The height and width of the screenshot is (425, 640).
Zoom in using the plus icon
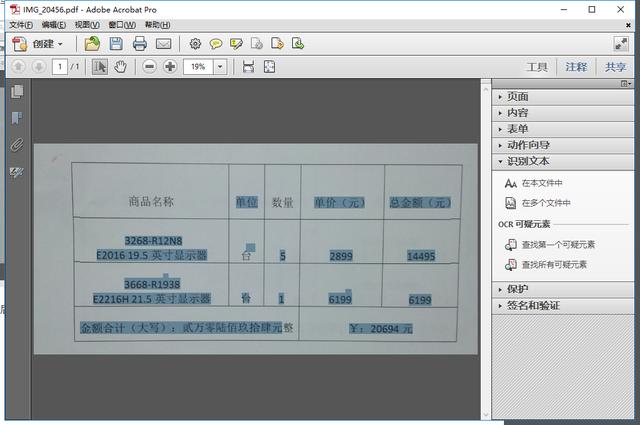pyautogui.click(x=170, y=67)
